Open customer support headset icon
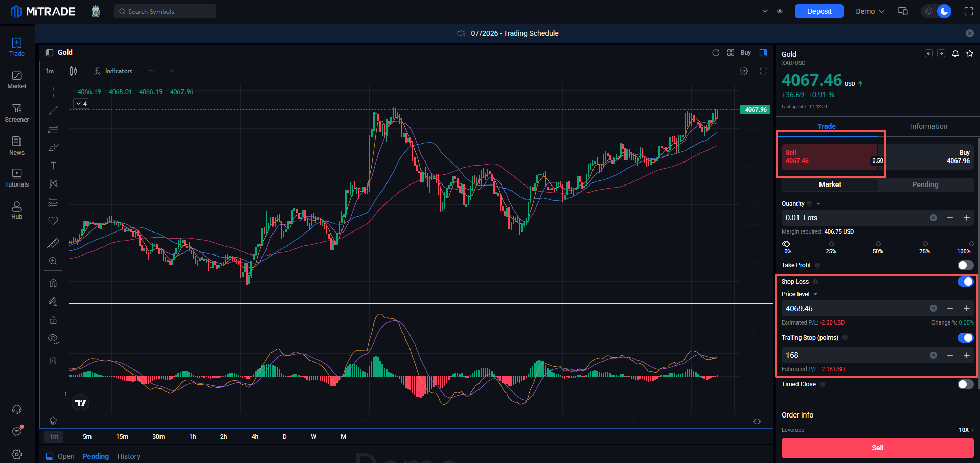Screen dimensions: 980x463 coord(17,409)
